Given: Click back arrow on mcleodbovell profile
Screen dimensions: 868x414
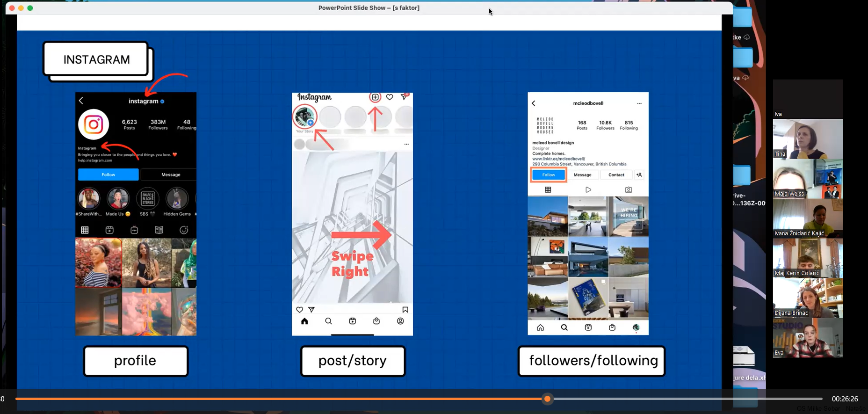Looking at the screenshot, I should click(534, 103).
